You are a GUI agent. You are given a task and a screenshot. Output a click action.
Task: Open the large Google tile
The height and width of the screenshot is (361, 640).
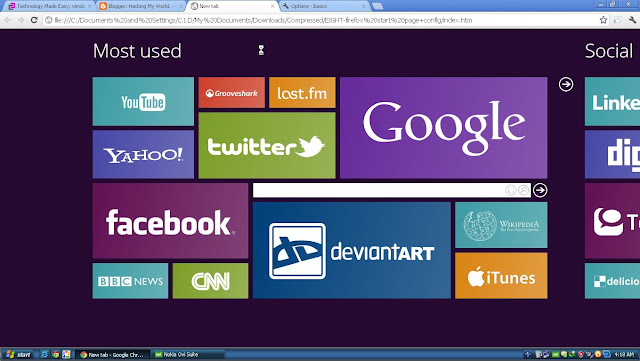[444, 127]
